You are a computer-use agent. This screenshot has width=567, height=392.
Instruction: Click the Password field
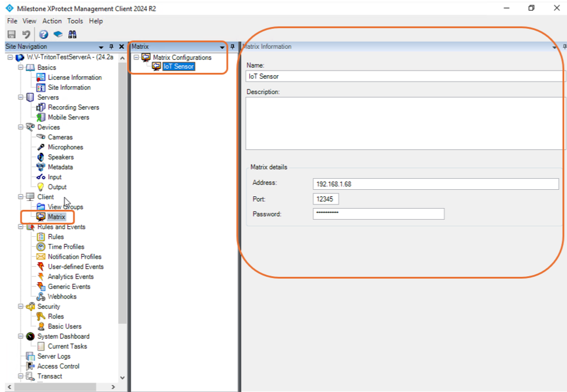point(378,214)
